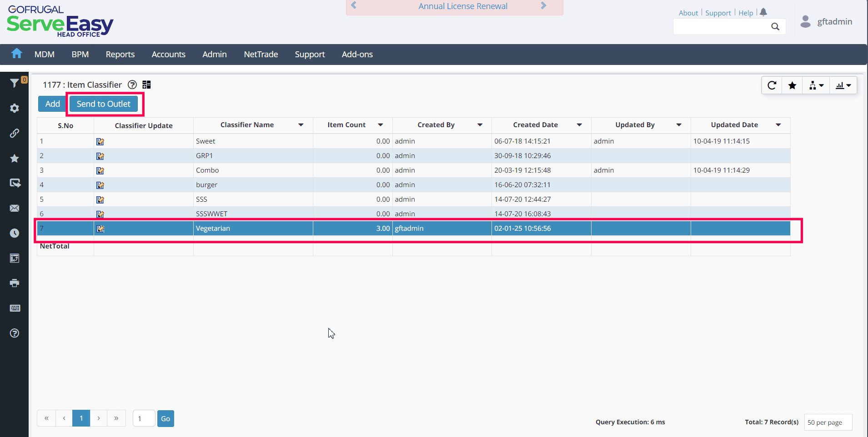This screenshot has width=868, height=437.
Task: Go to the Home icon in navbar
Action: pyautogui.click(x=17, y=54)
